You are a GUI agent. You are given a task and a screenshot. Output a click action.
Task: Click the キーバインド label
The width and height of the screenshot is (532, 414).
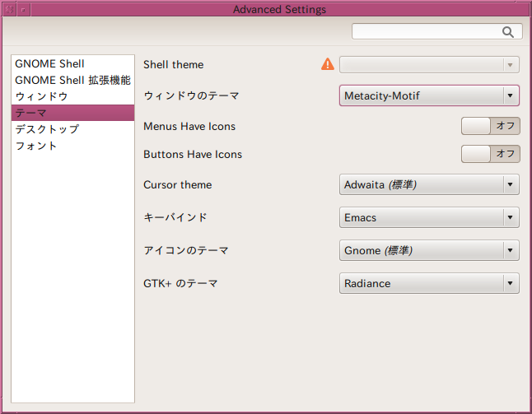click(x=175, y=217)
